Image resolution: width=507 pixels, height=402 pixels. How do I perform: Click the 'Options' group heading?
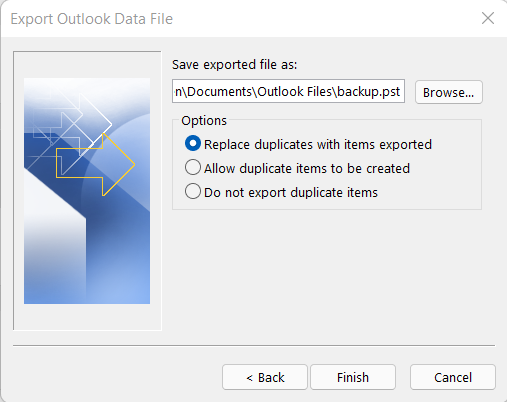(204, 120)
